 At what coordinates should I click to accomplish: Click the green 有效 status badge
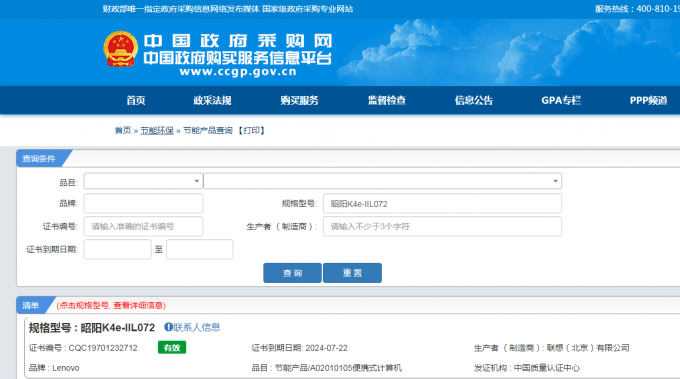click(172, 347)
